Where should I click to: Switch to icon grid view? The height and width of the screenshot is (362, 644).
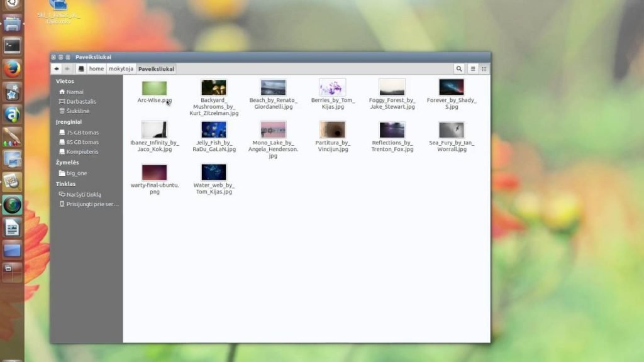(484, 69)
